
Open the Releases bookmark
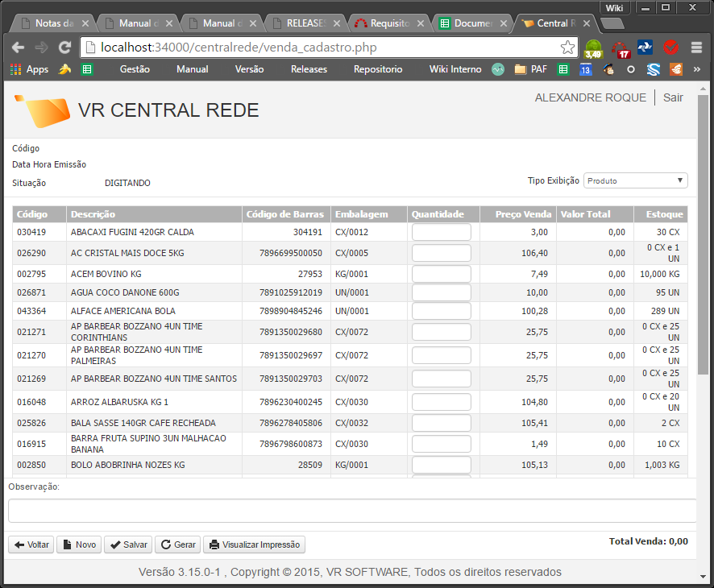309,69
